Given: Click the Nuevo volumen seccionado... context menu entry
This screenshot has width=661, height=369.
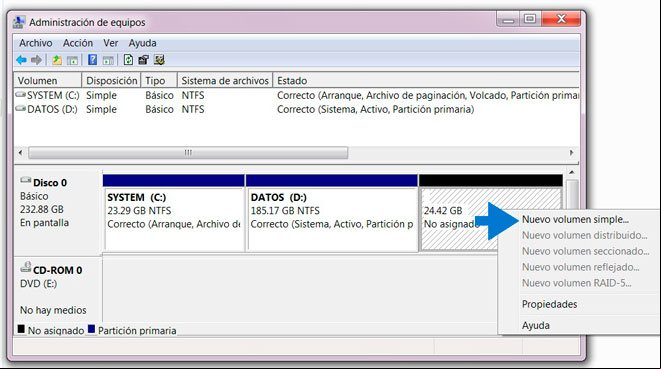Looking at the screenshot, I should (x=586, y=251).
